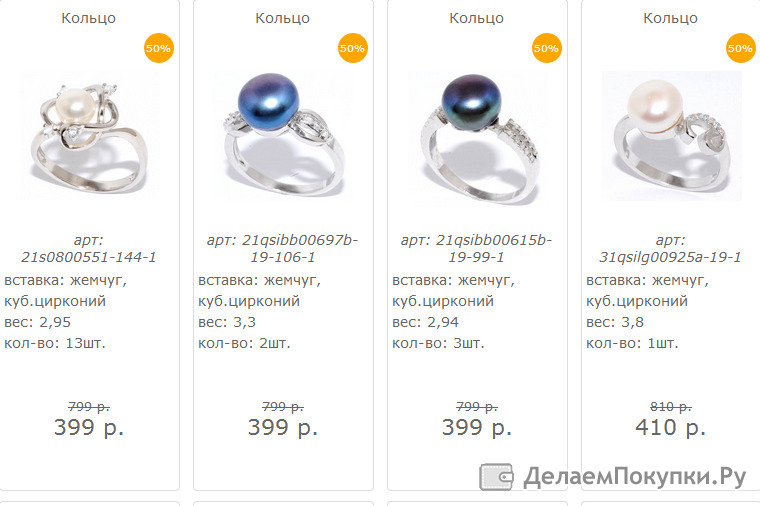Open the blue pearl ring photo
The width and height of the screenshot is (760, 506).
pos(284,136)
